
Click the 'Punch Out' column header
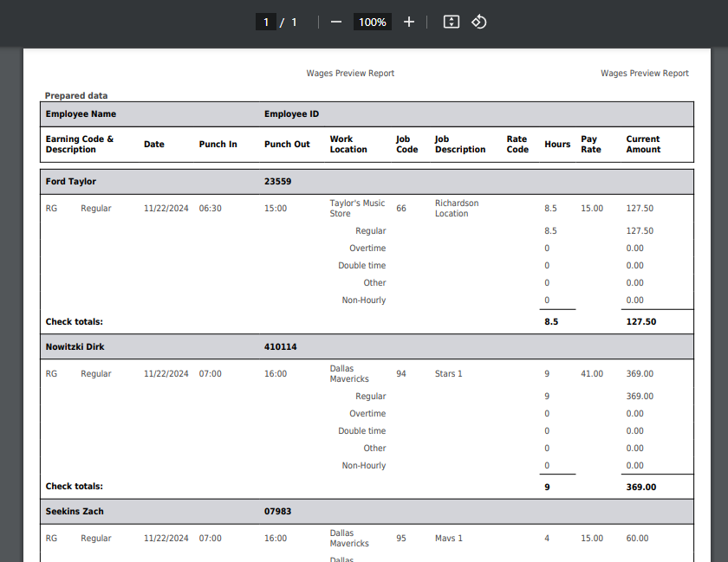click(x=287, y=145)
